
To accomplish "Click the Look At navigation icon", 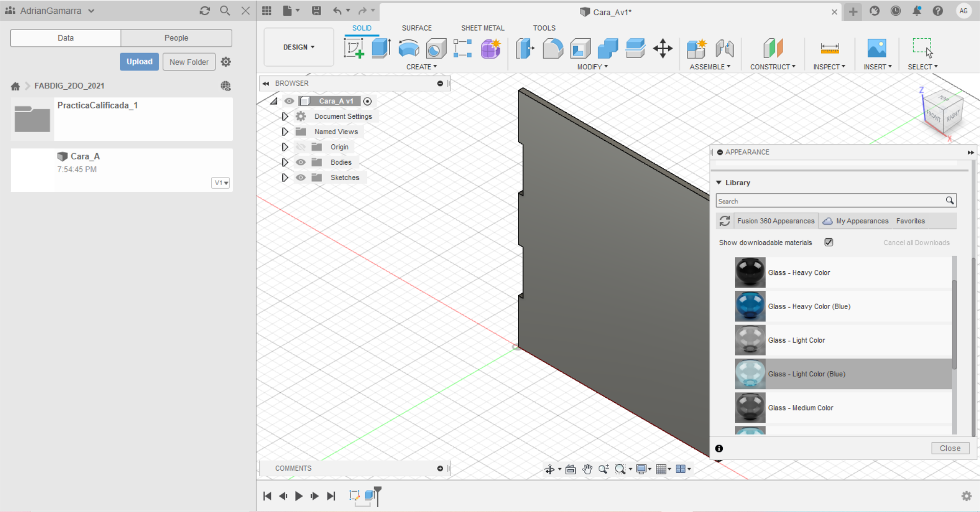I will [x=571, y=469].
